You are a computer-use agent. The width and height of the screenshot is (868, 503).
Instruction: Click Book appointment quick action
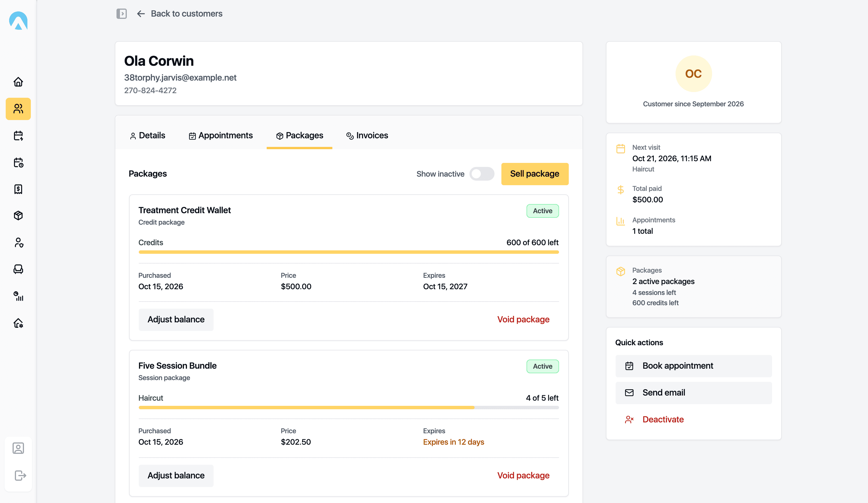coord(693,366)
